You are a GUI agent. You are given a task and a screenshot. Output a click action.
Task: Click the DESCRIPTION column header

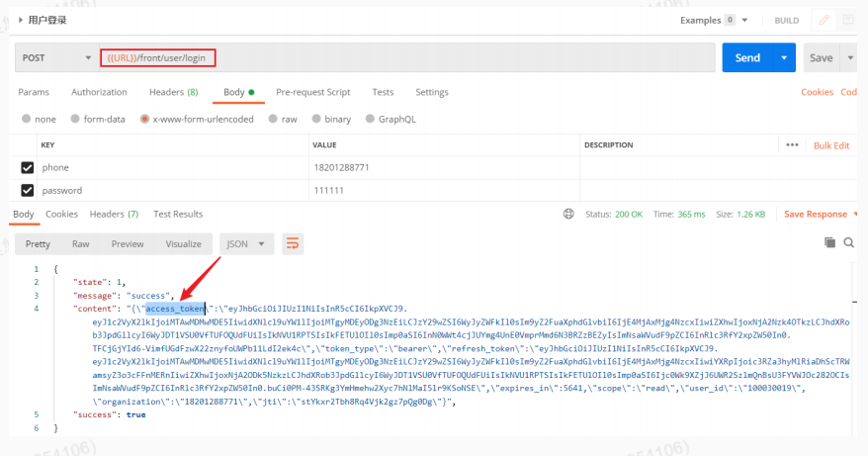tap(608, 144)
